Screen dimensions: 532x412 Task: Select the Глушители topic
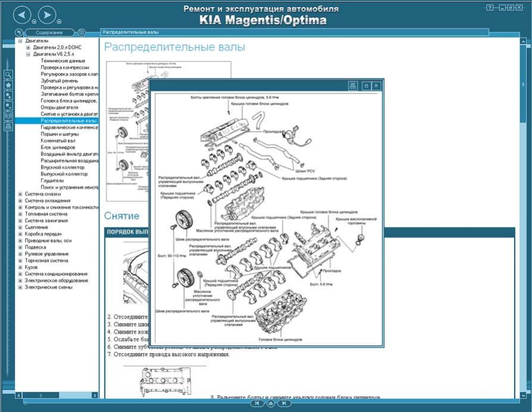pos(52,181)
